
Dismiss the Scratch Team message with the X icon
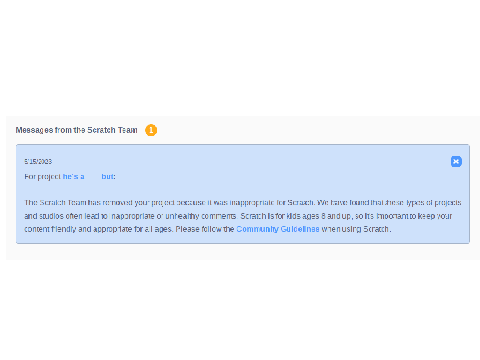[456, 162]
